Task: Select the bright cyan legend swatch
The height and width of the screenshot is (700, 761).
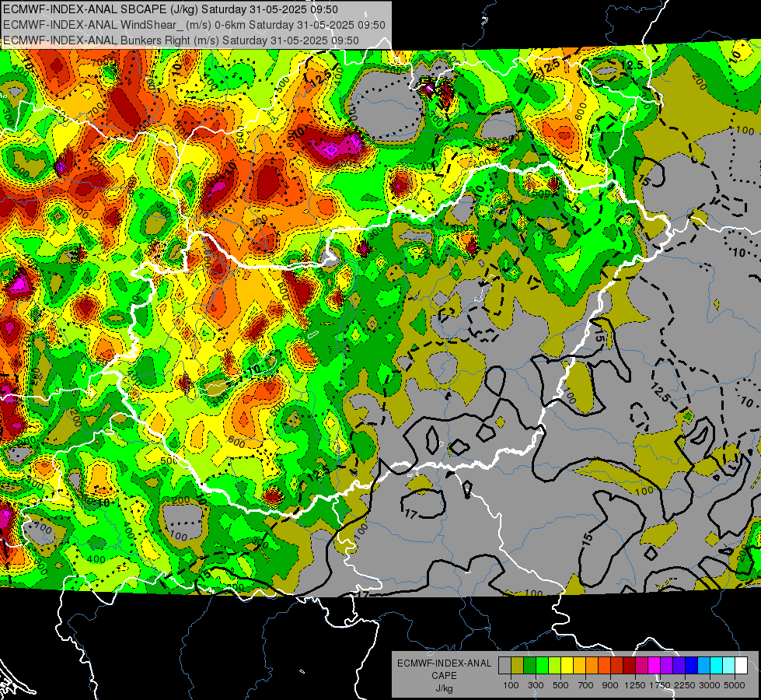Action: point(717,666)
